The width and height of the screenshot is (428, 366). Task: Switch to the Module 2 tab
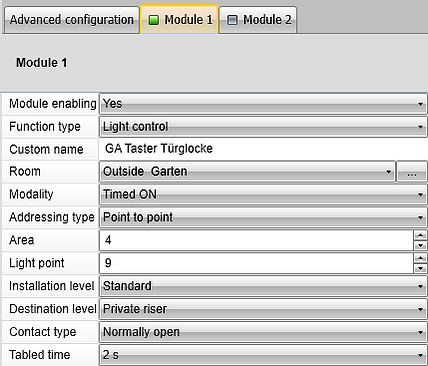[258, 20]
